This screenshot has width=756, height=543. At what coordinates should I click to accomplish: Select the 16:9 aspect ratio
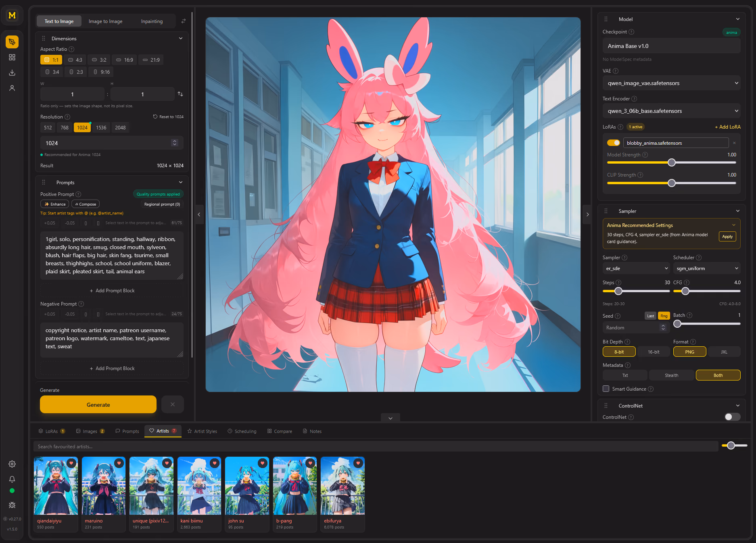click(x=124, y=60)
